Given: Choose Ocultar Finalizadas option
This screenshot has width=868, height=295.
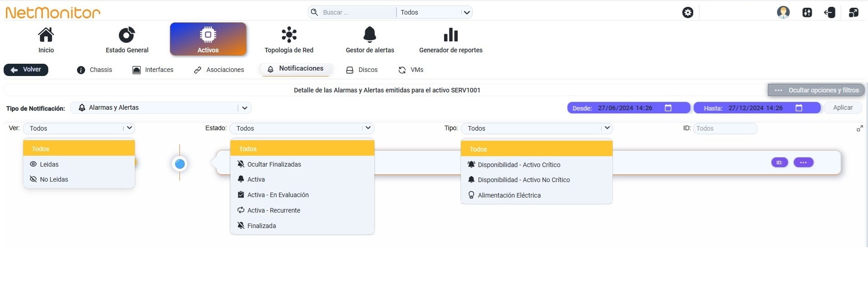Looking at the screenshot, I should [302, 164].
